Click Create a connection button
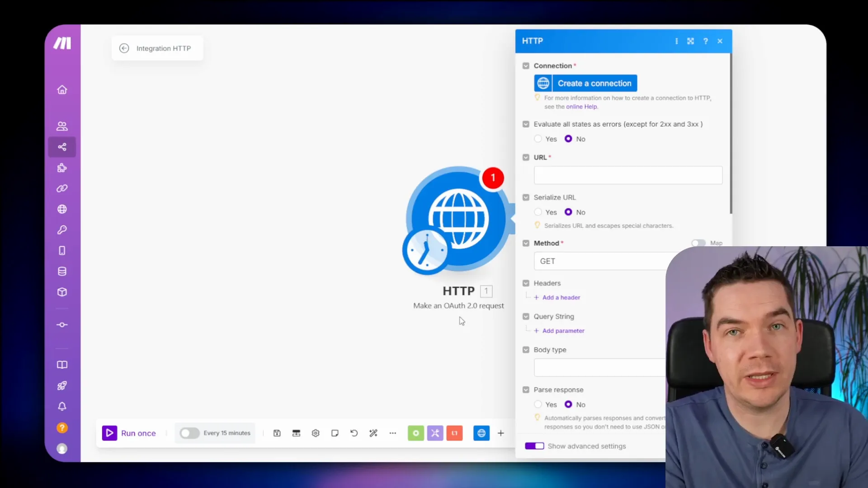The height and width of the screenshot is (488, 868). (x=586, y=83)
